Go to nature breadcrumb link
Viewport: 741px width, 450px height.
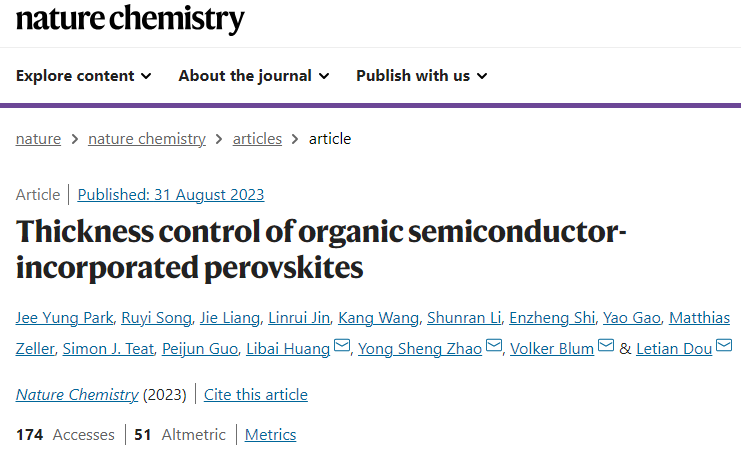tap(38, 139)
